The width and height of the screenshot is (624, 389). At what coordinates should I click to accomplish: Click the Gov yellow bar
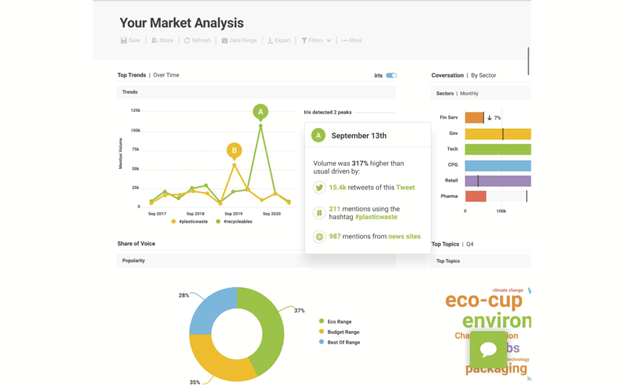498,134
